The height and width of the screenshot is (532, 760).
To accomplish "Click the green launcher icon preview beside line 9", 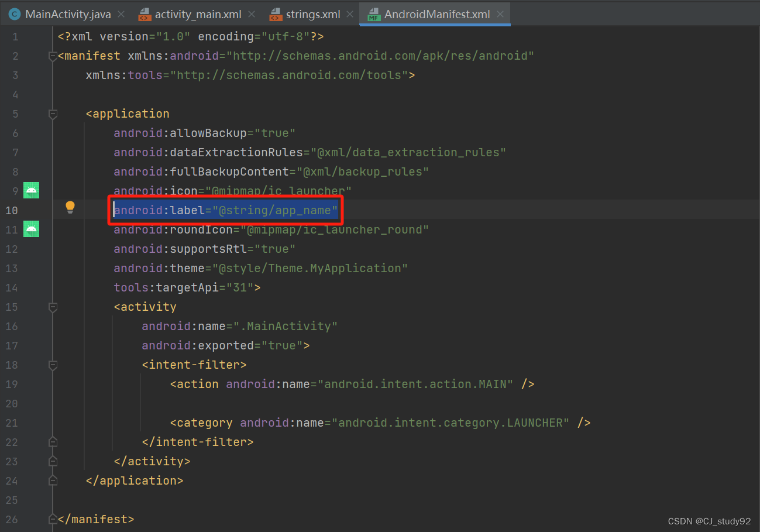I will point(30,190).
